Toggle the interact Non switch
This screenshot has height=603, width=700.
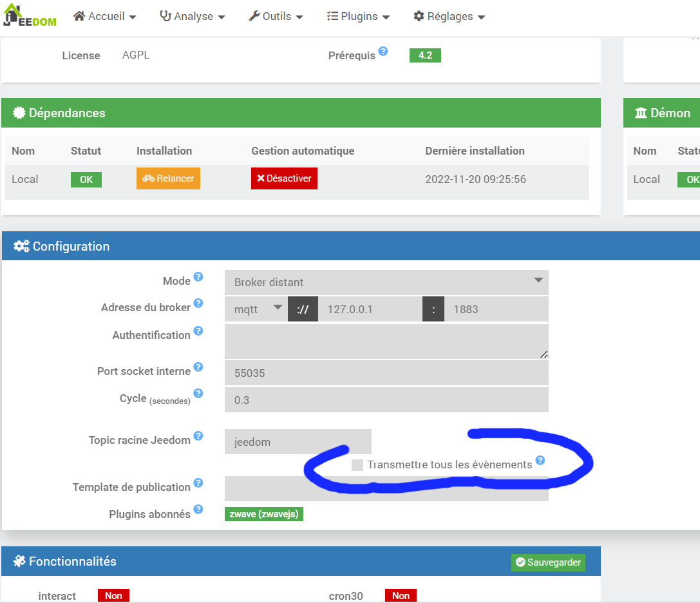[x=113, y=596]
